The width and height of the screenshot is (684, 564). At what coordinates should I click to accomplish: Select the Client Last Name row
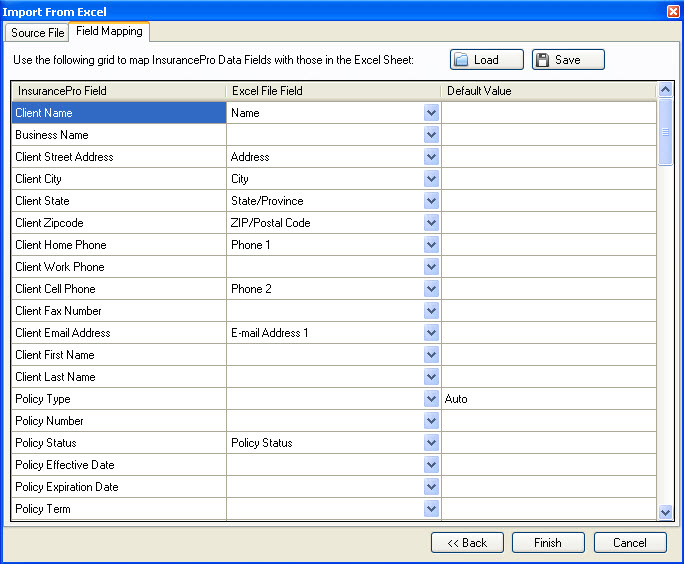(x=119, y=376)
